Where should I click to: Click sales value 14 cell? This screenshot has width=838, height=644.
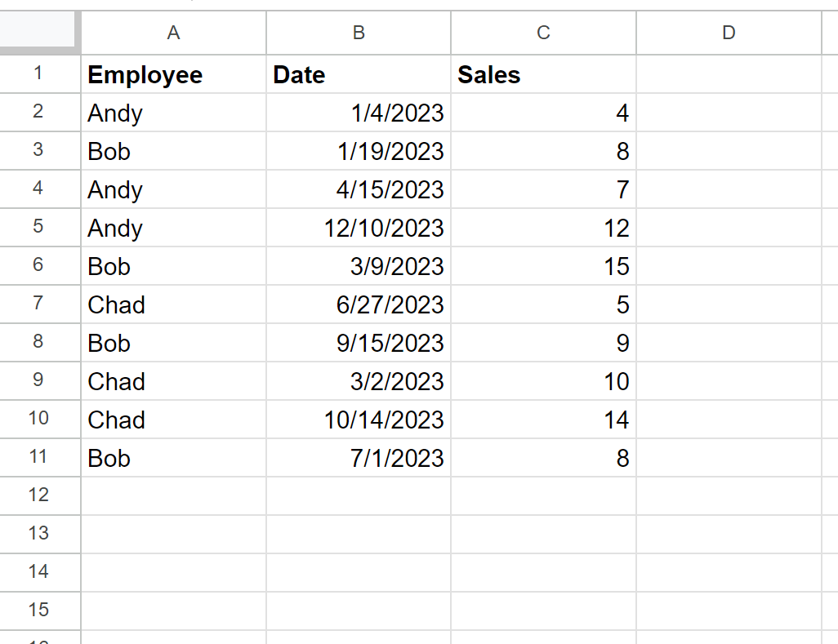543,420
